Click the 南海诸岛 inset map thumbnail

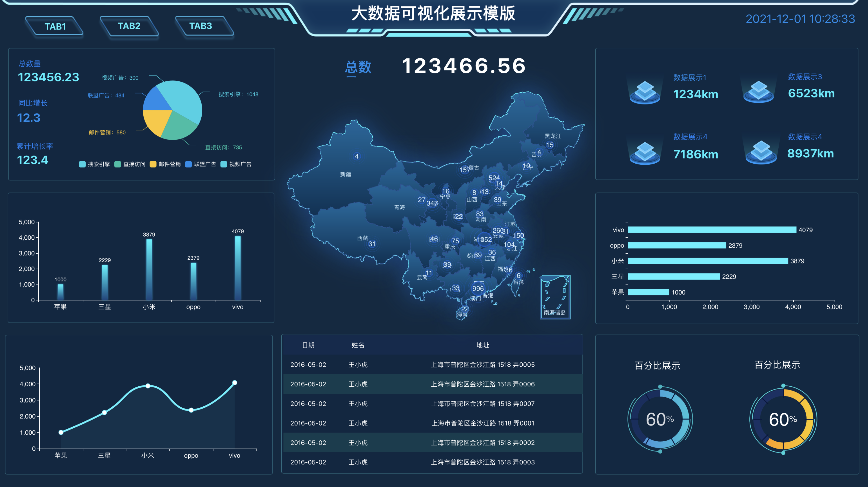click(x=555, y=297)
